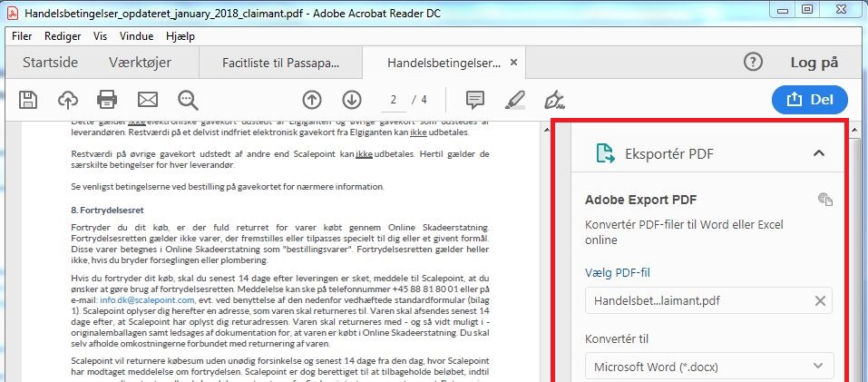
Task: Click the page number field showing 2
Action: (x=394, y=100)
